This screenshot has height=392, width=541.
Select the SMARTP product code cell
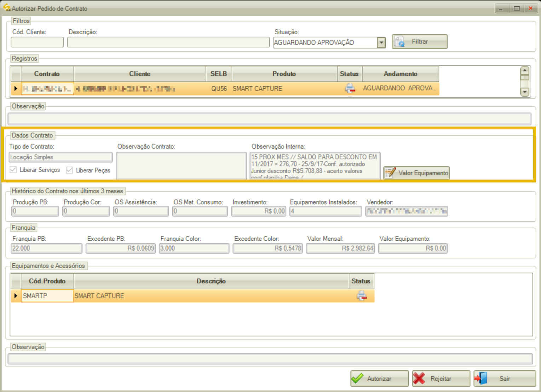(47, 296)
